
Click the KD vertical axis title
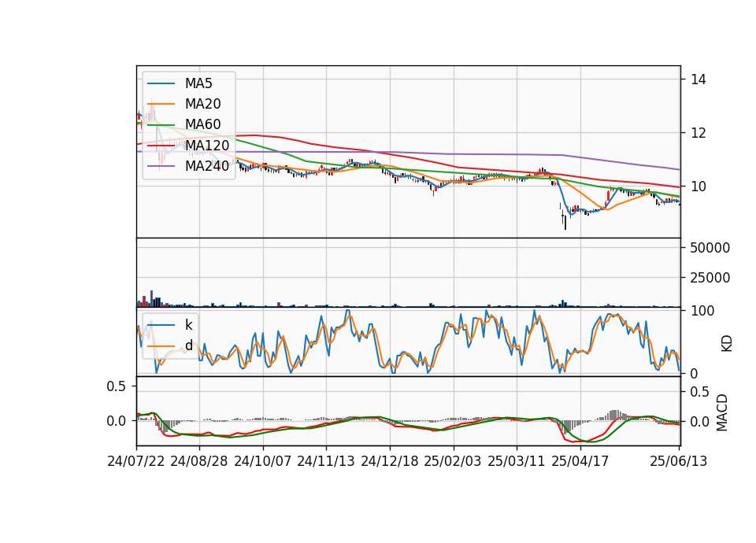pyautogui.click(x=727, y=344)
